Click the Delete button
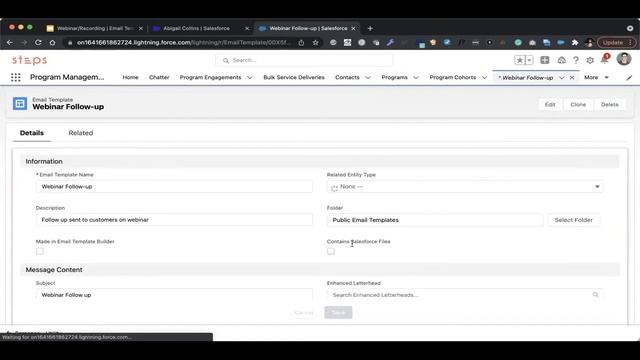 (x=610, y=104)
